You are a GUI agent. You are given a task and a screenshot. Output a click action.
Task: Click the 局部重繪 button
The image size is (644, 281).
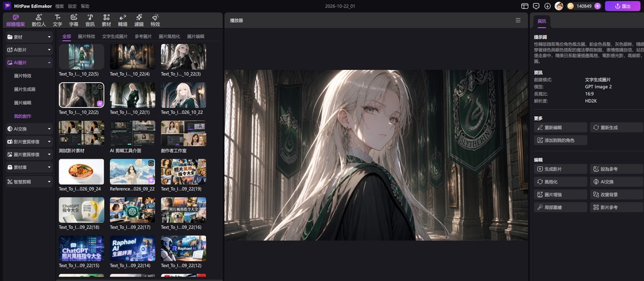[x=561, y=207]
